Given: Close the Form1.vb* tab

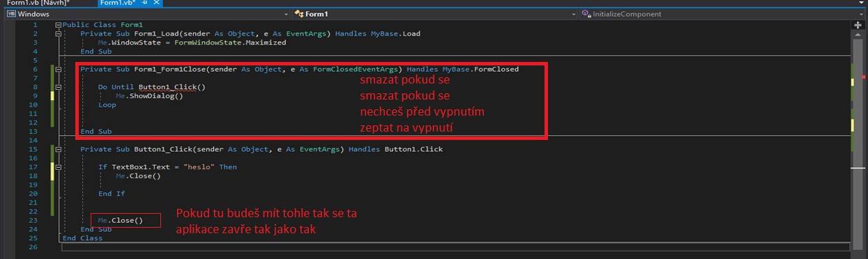Looking at the screenshot, I should [x=156, y=3].
